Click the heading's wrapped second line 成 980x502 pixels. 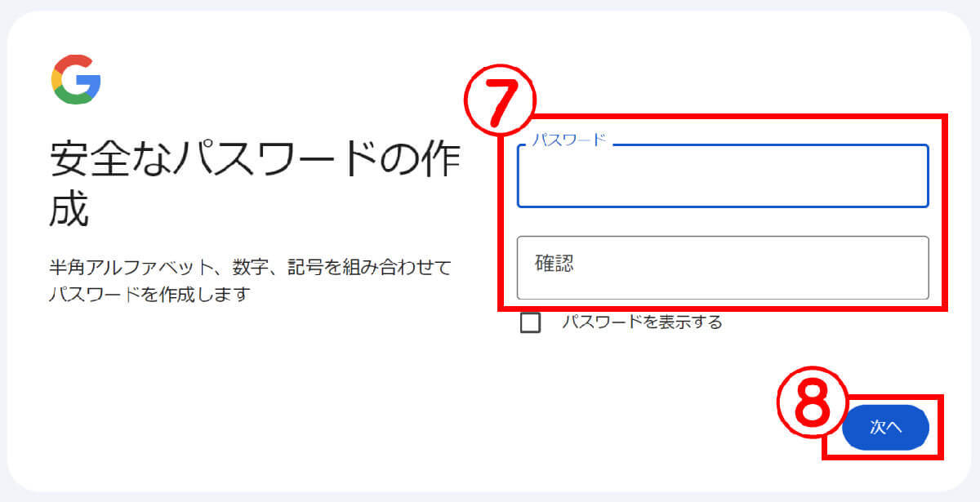coord(69,210)
